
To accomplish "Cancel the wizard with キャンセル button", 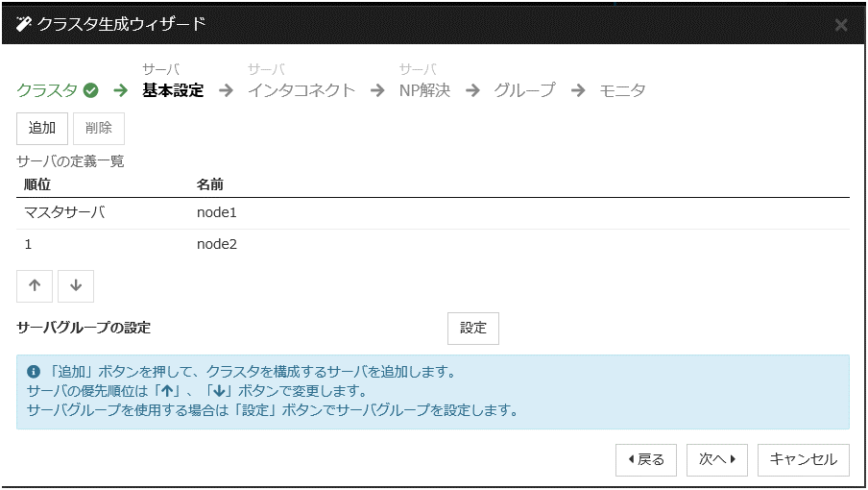I will tap(804, 459).
